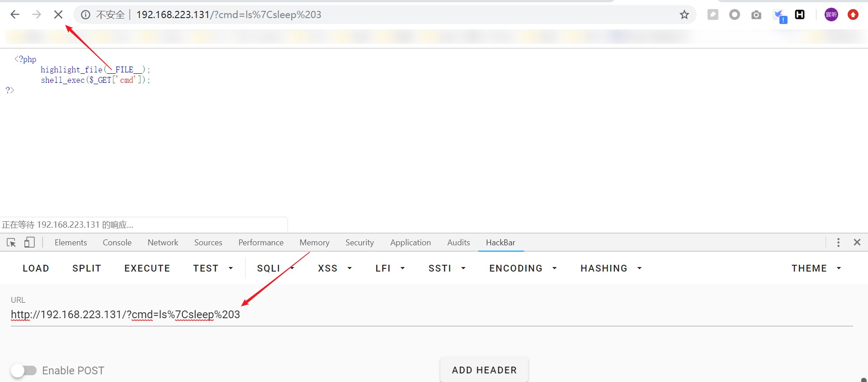The image size is (868, 382).
Task: Go back to the previous page
Action: tap(15, 14)
